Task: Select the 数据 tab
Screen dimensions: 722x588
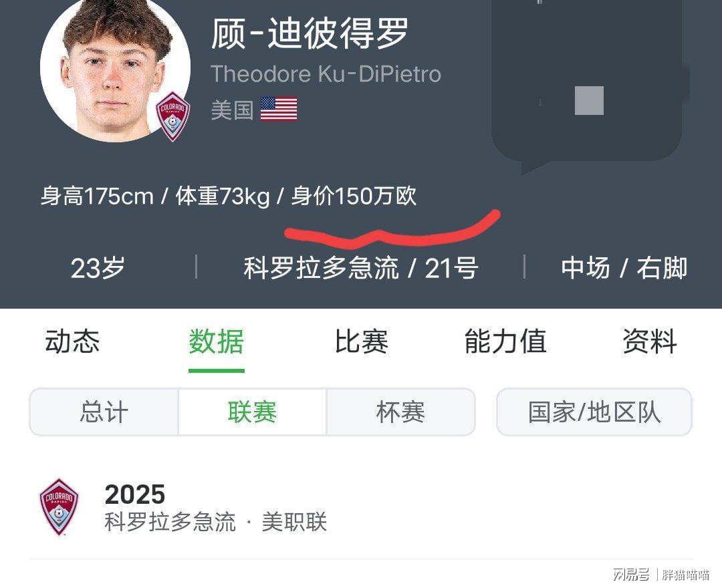Action: (216, 341)
